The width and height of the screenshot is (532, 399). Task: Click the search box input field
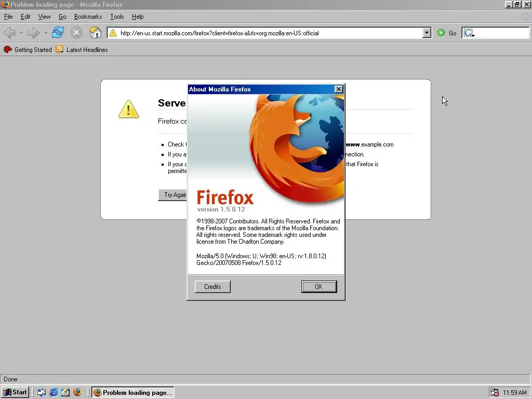coord(502,33)
